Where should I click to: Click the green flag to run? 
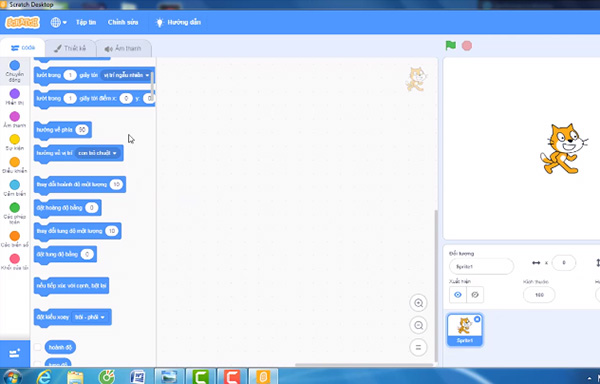[450, 46]
